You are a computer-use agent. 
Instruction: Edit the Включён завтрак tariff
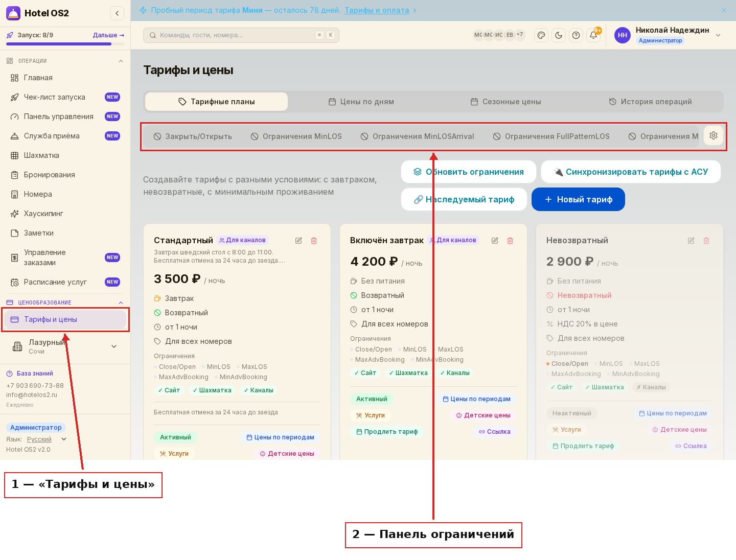495,241
